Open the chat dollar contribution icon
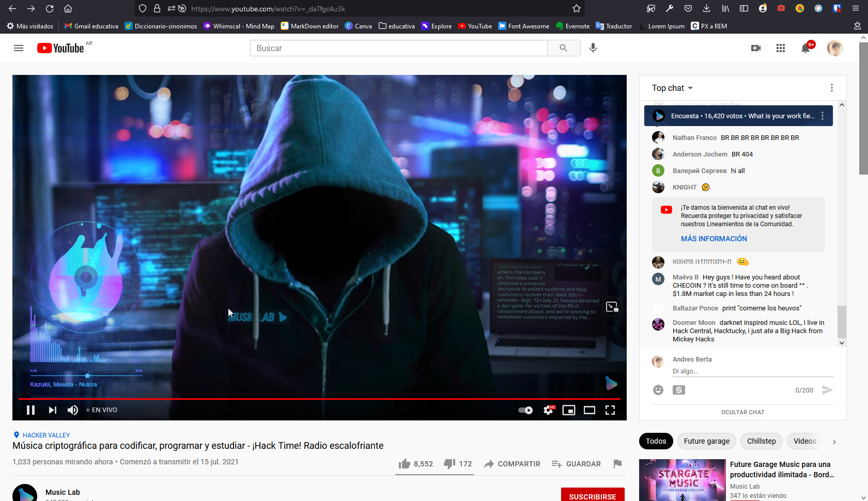This screenshot has width=868, height=501. pyautogui.click(x=679, y=390)
